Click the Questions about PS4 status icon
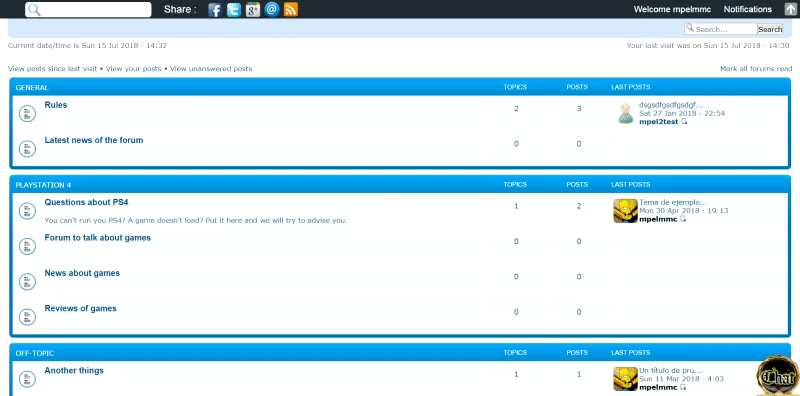 (x=28, y=211)
